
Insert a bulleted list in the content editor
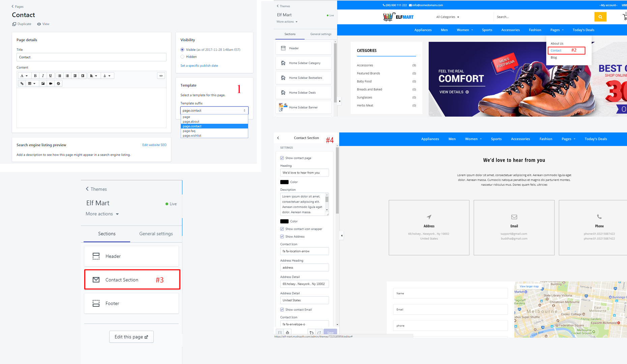(x=60, y=75)
